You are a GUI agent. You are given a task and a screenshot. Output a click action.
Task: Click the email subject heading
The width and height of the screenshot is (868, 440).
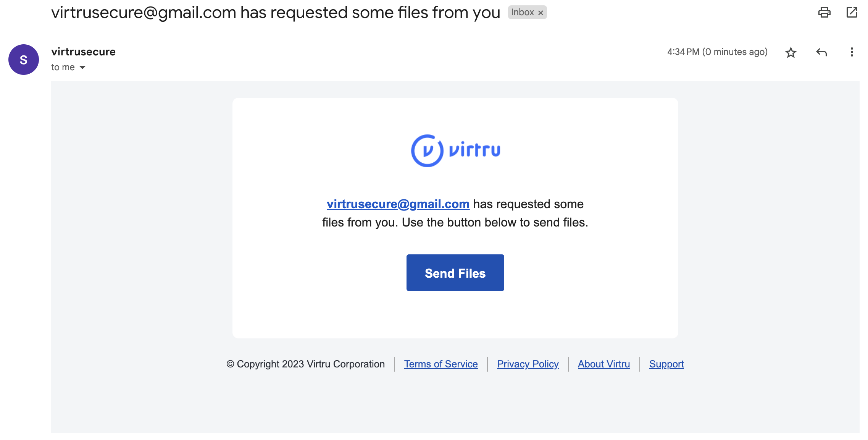point(276,13)
